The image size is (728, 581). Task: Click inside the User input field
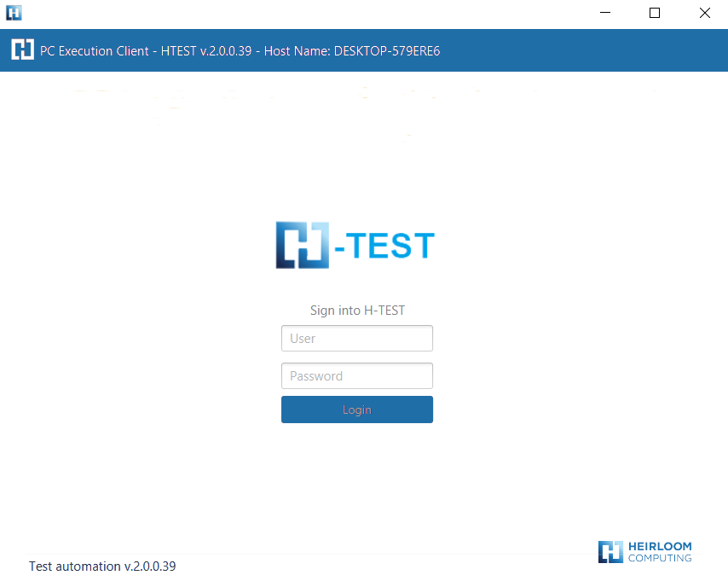coord(356,338)
